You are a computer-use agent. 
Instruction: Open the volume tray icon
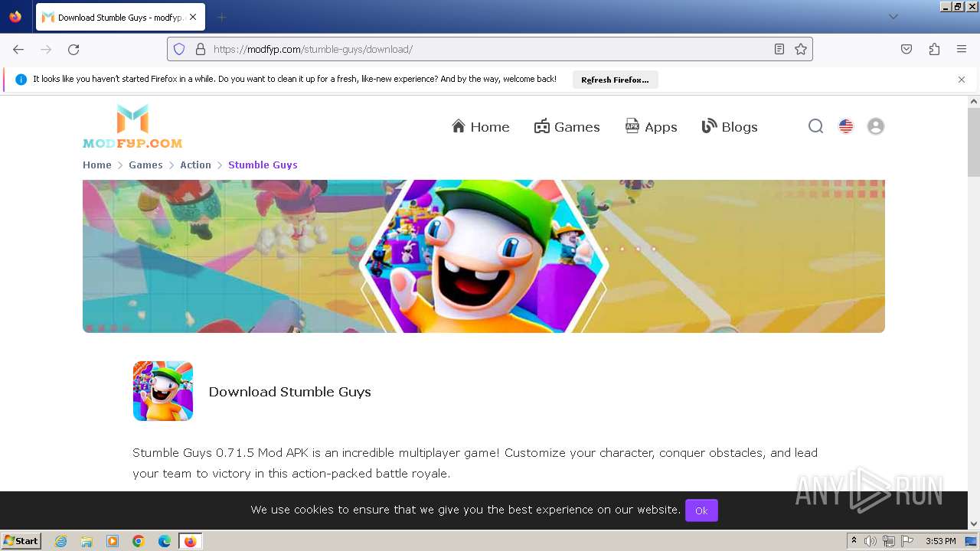pos(871,541)
